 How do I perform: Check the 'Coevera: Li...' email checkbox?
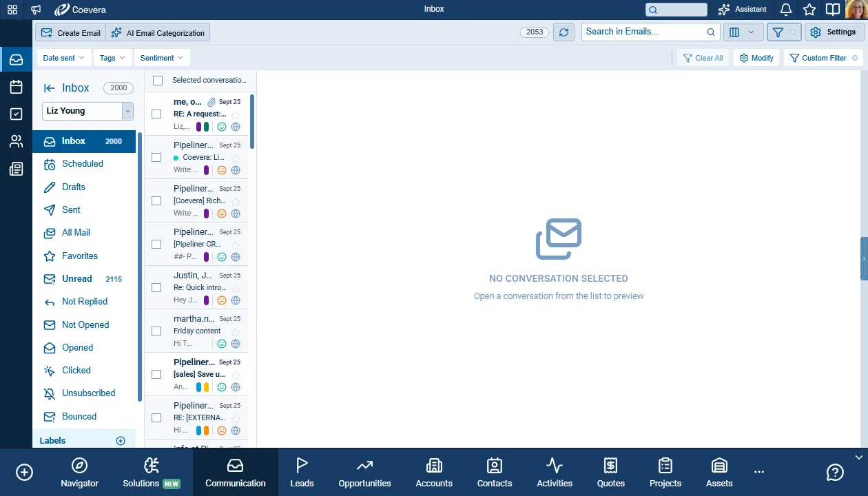point(156,158)
